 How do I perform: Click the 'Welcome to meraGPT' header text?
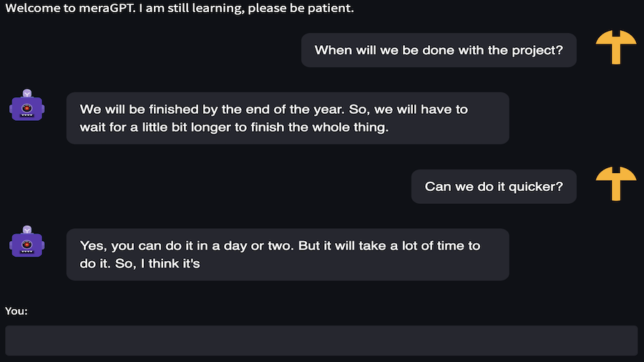[180, 8]
